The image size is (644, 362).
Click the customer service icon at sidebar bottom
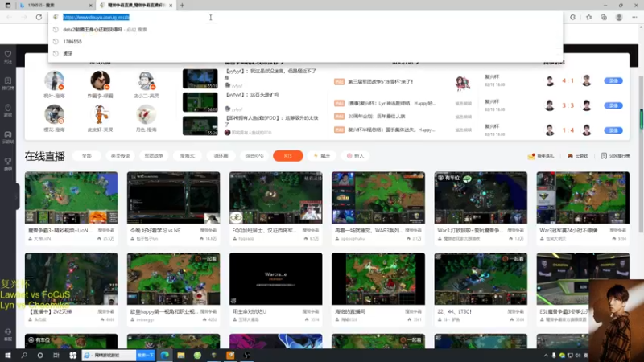tap(8, 332)
